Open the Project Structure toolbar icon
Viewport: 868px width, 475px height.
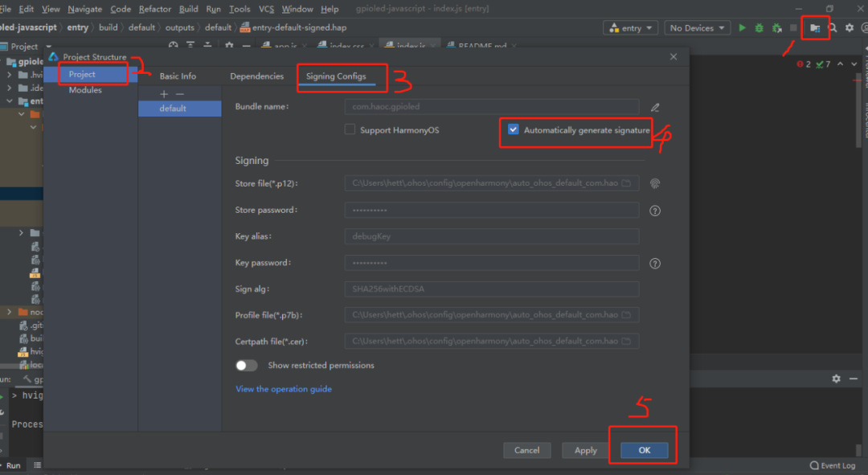pyautogui.click(x=815, y=27)
